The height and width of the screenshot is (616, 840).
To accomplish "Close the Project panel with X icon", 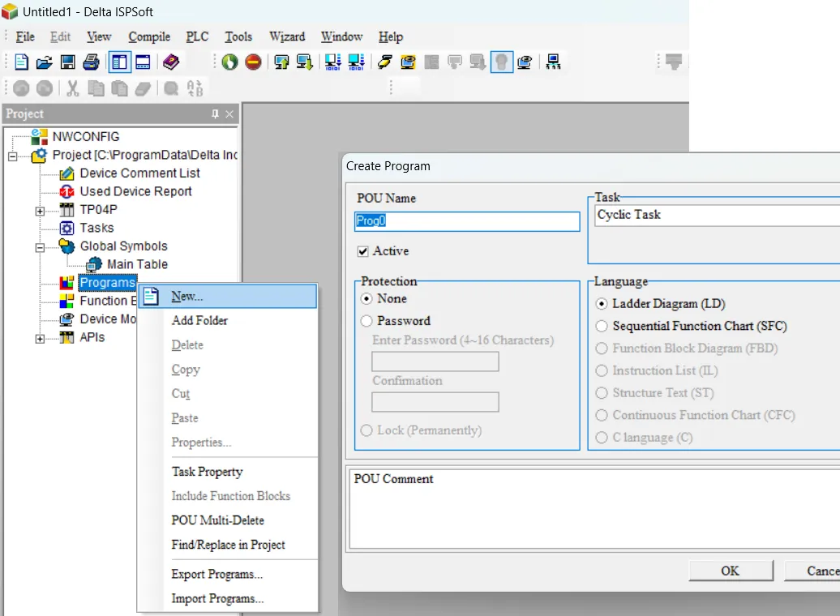I will point(229,114).
